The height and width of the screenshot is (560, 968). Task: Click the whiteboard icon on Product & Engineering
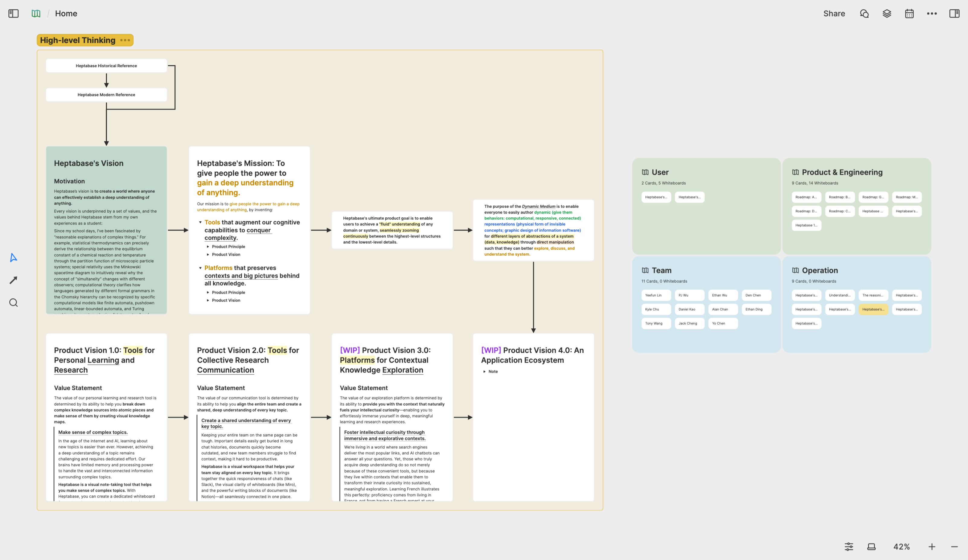(795, 172)
